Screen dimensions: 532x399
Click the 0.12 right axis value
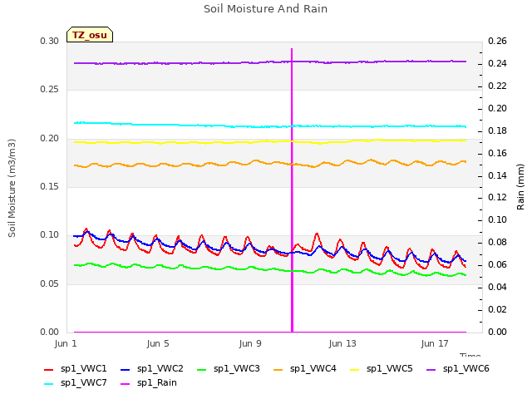[x=497, y=198]
